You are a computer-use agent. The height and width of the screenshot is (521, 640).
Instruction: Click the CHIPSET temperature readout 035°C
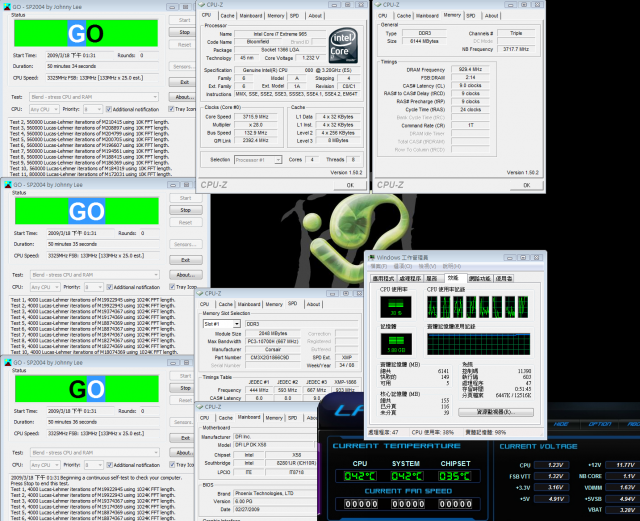[455, 476]
